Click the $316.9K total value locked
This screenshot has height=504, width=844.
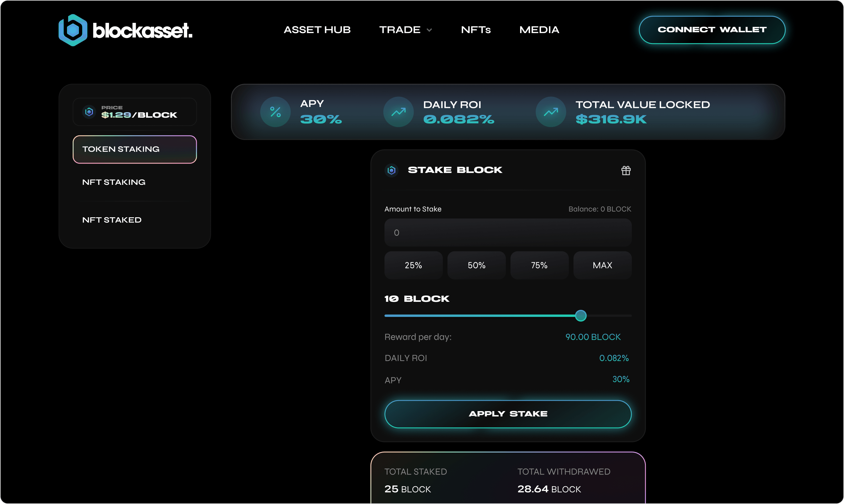(x=611, y=120)
